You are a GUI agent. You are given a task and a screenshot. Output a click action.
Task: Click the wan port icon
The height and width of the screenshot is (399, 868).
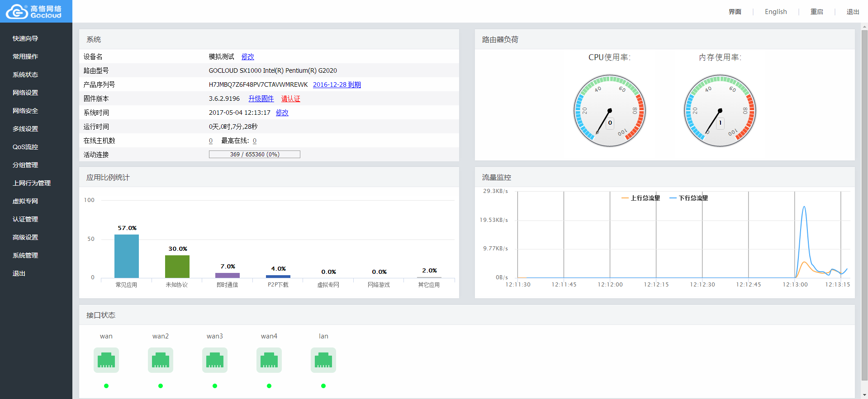(x=106, y=360)
